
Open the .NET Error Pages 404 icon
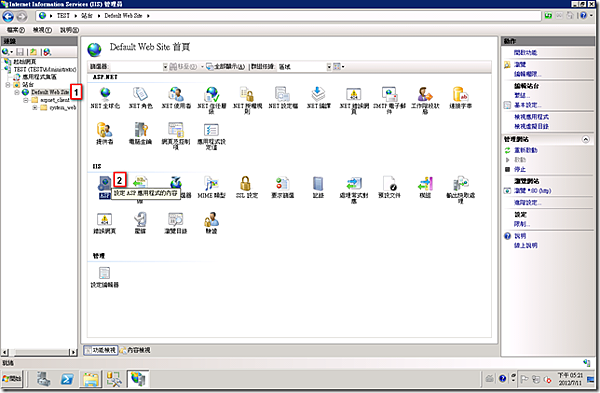(354, 94)
